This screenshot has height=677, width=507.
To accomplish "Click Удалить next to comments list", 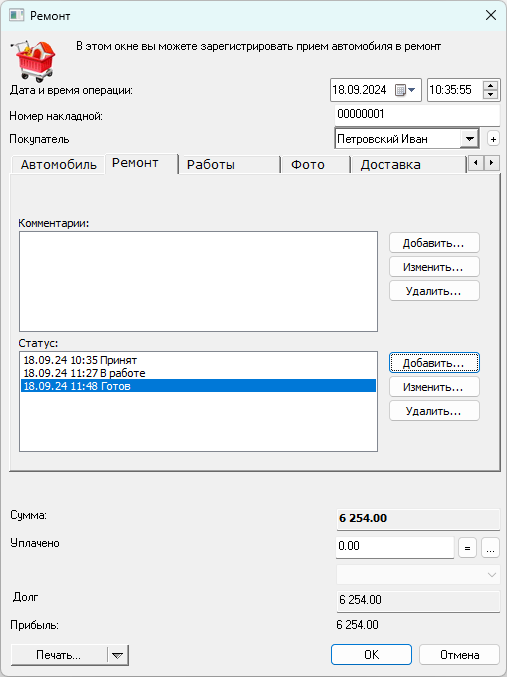I will pos(434,291).
